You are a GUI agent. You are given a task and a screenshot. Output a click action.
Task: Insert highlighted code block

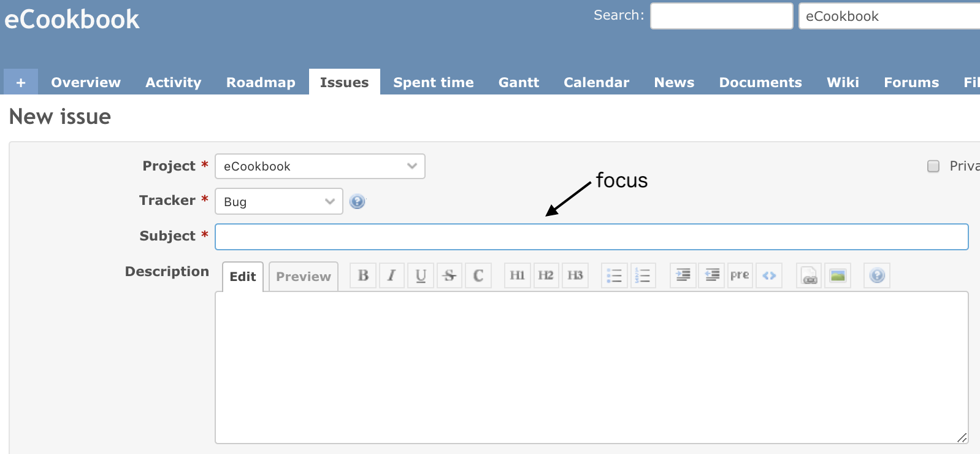(769, 275)
